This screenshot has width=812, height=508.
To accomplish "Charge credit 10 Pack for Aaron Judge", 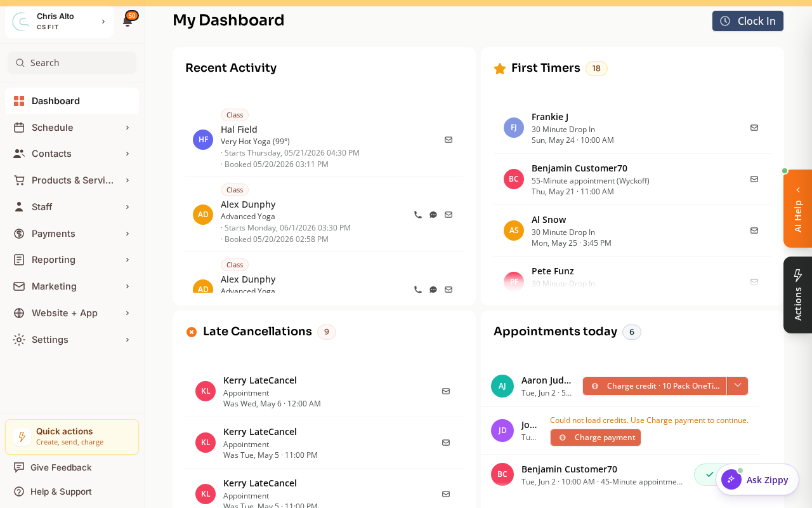I will pyautogui.click(x=655, y=385).
